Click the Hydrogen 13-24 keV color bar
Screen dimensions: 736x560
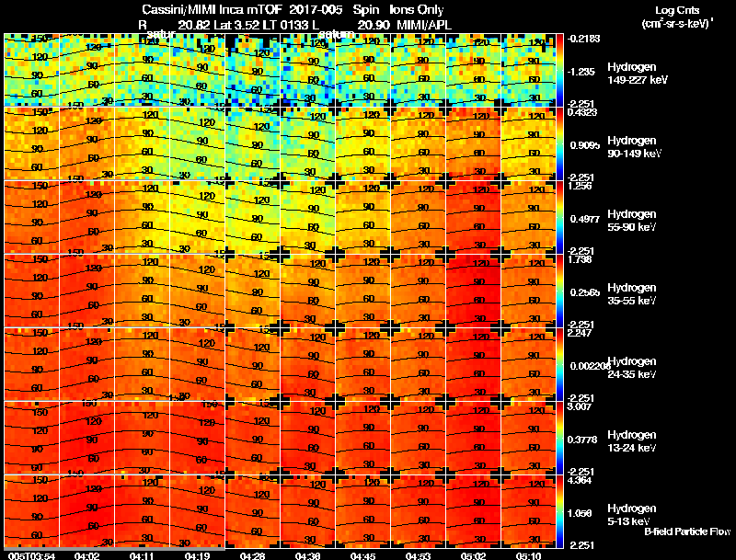pyautogui.click(x=559, y=438)
